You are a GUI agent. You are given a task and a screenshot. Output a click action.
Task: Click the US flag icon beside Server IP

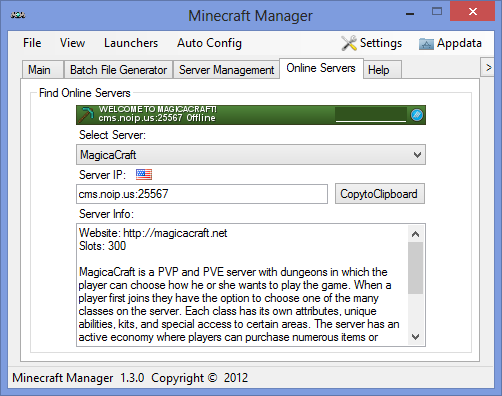(x=144, y=174)
